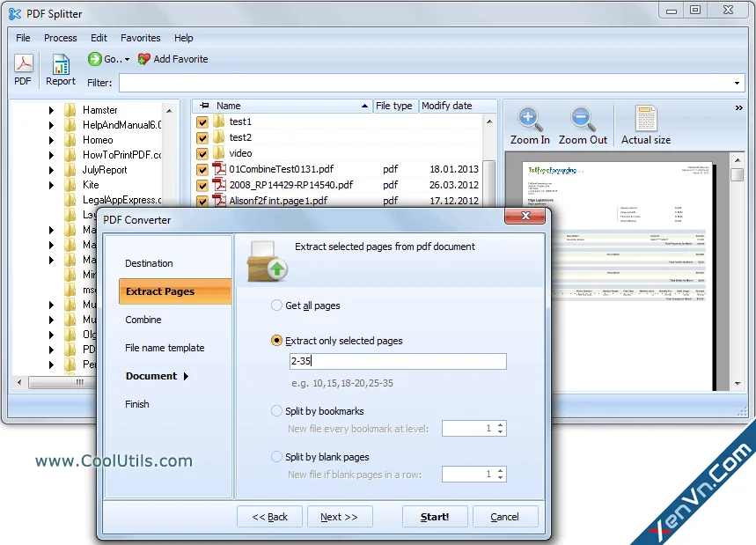Click the file list vertical scrollbar thumb
This screenshot has width=756, height=545.
[x=489, y=183]
